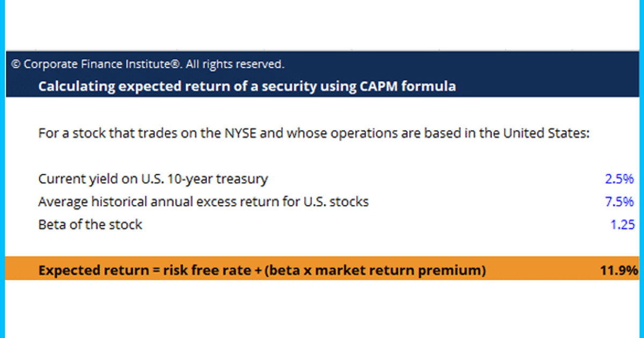Select the 11.9% expected return result
644x338 pixels.
click(619, 270)
